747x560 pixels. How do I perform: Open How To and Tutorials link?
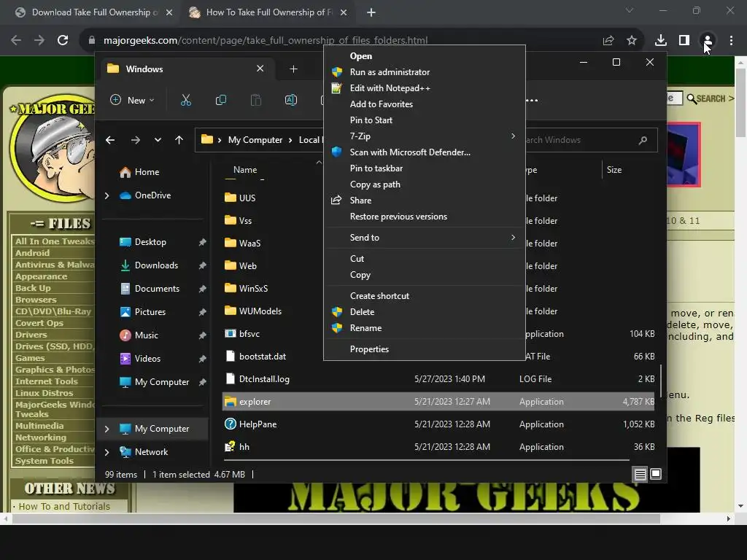64,507
